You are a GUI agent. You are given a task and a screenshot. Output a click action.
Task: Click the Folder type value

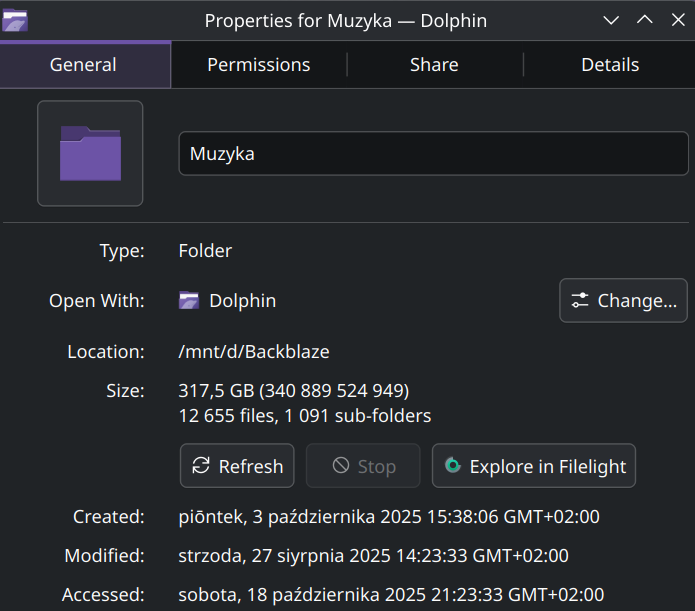[205, 251]
